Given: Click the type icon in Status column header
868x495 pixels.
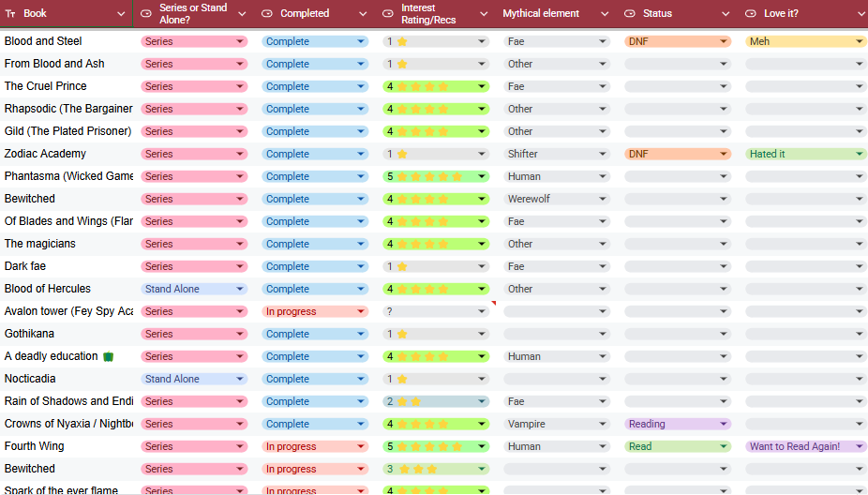Looking at the screenshot, I should click(631, 14).
